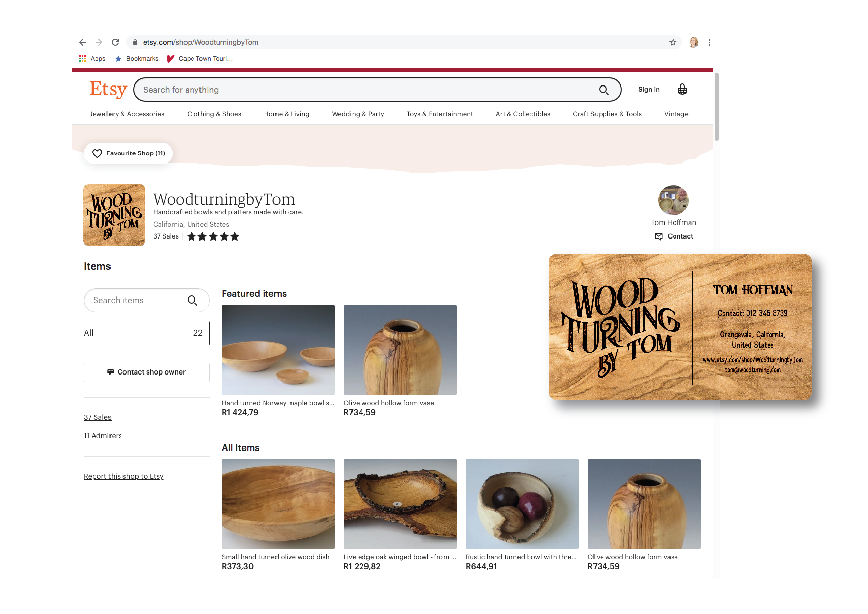Open Craft Supplies & Tools category
The width and height of the screenshot is (868, 614).
(607, 114)
